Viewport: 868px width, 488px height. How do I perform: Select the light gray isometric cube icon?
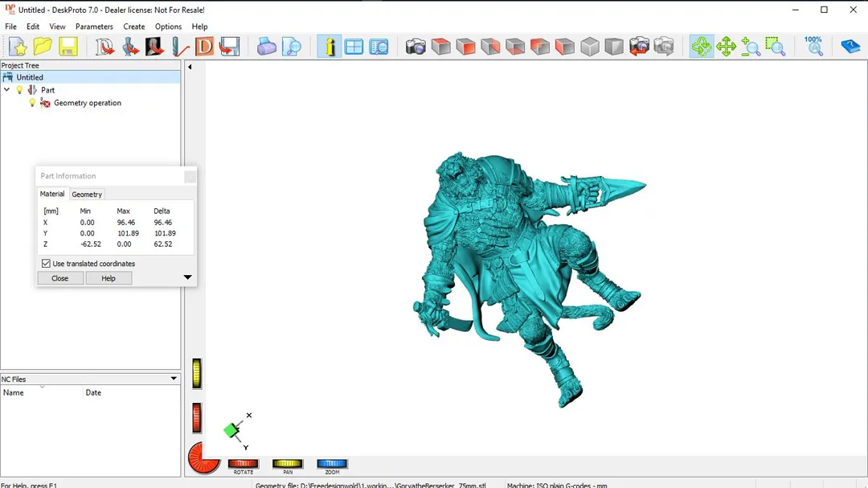(x=590, y=47)
